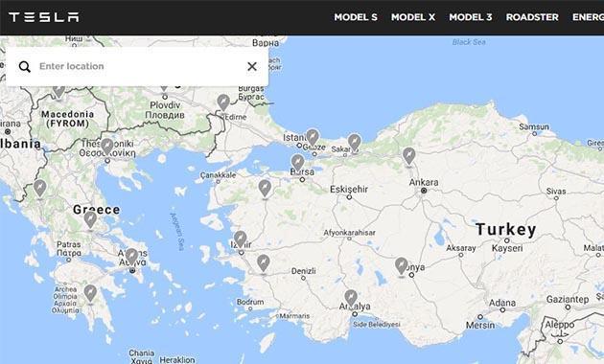Select the charger pin west of Denizli
This screenshot has width=604, height=364.
point(263,263)
